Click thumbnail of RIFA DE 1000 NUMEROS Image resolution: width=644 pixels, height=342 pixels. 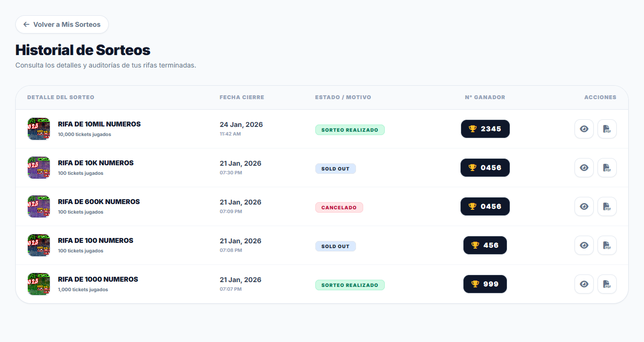pos(39,284)
